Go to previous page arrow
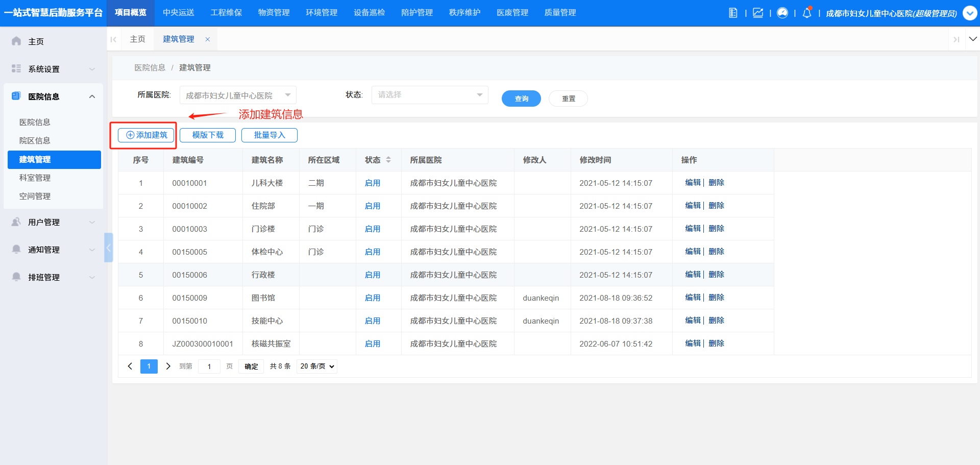The image size is (980, 465). click(x=130, y=366)
